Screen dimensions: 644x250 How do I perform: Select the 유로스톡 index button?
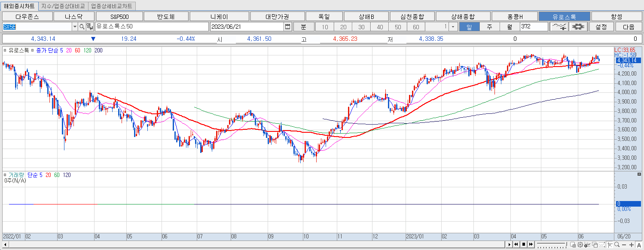click(x=565, y=16)
